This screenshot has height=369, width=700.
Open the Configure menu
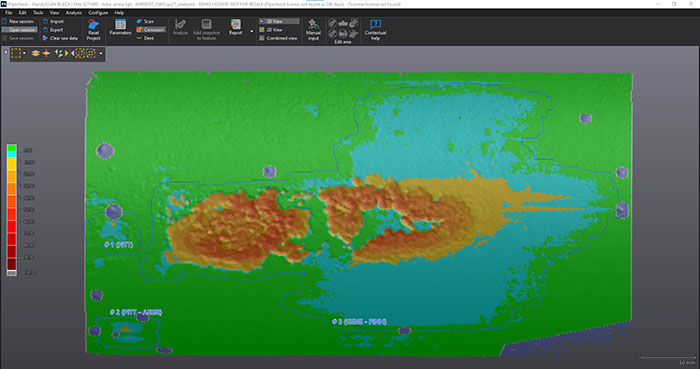click(x=98, y=13)
